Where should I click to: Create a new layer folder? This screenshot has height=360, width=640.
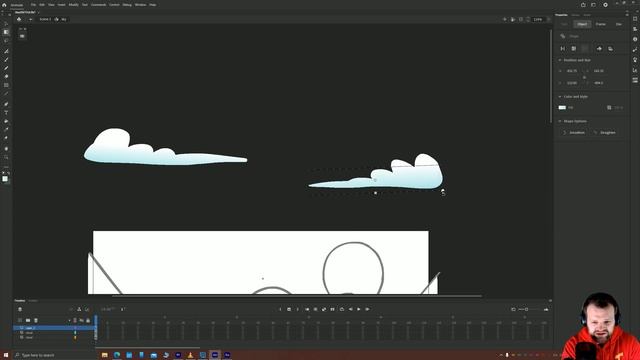[x=28, y=320]
